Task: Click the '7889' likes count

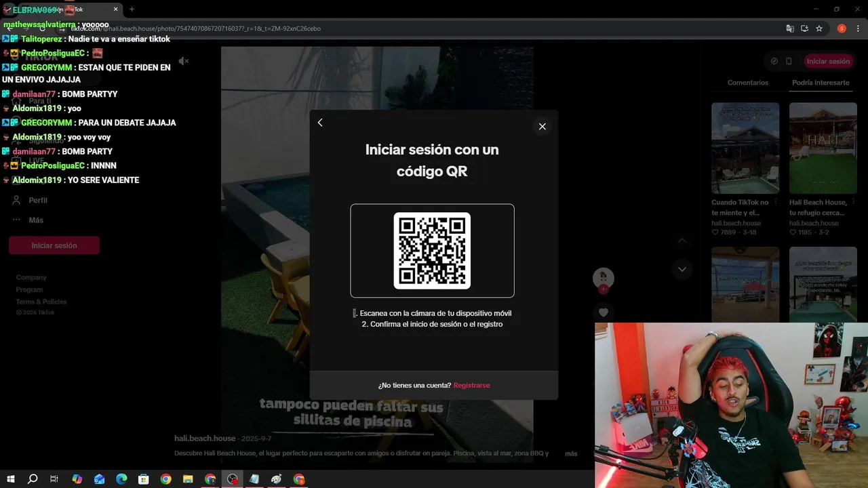Action: pos(728,232)
